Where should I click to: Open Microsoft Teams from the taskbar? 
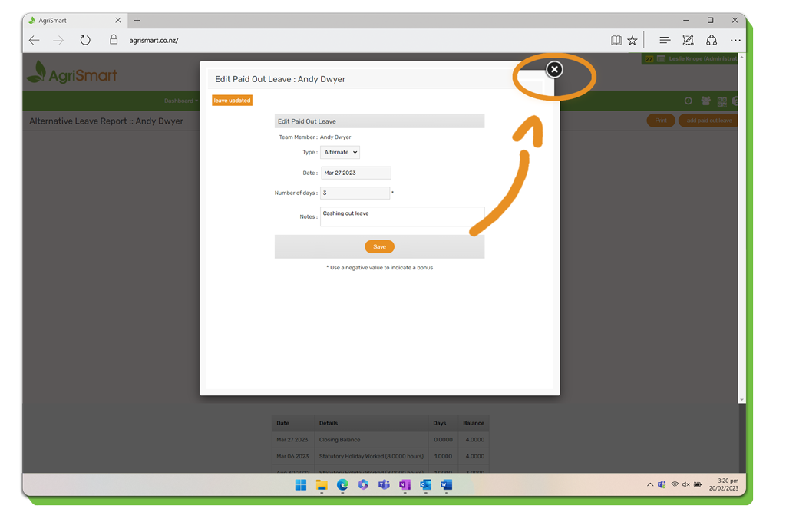point(384,485)
